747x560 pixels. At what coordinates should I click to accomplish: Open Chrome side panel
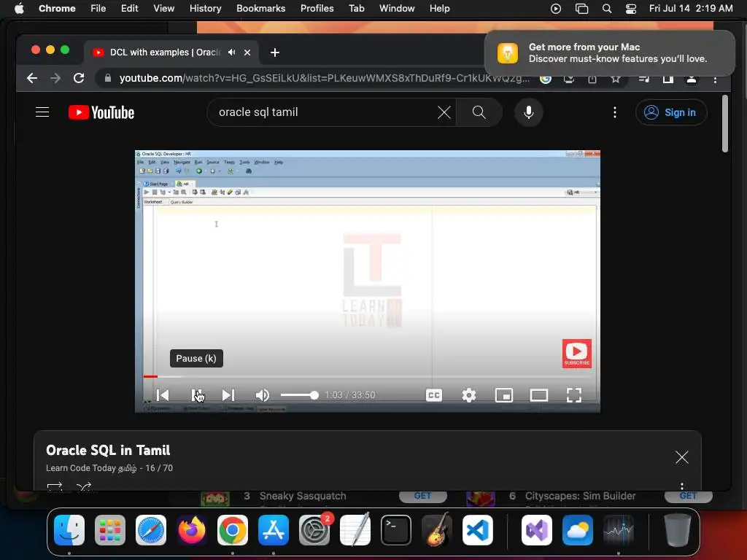668,79
